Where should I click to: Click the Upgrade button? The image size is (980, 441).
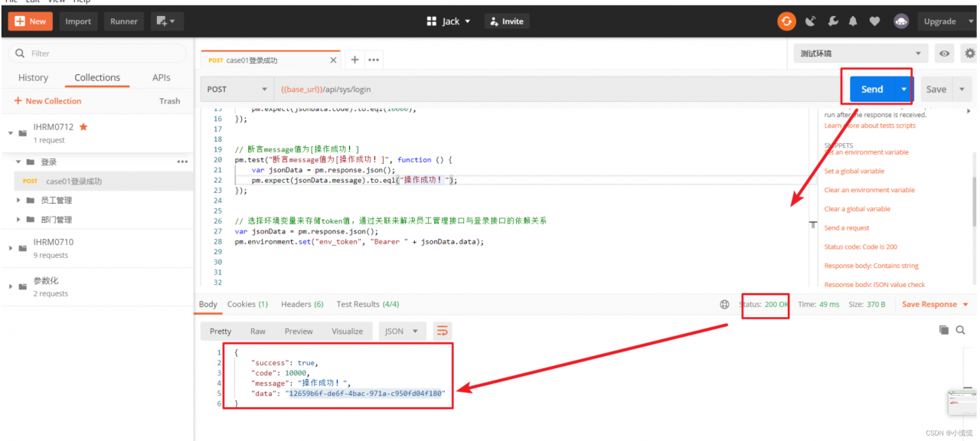(939, 21)
